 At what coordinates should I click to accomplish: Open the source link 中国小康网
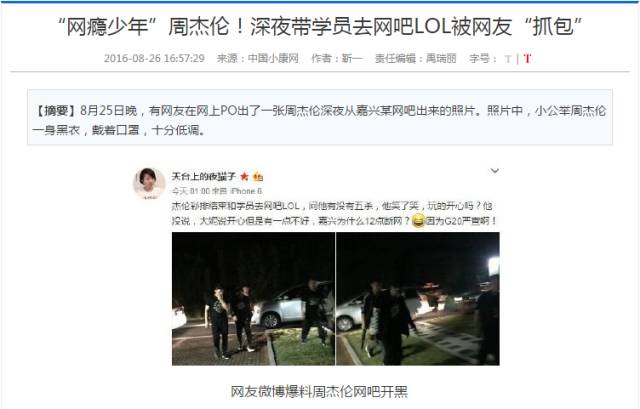273,58
